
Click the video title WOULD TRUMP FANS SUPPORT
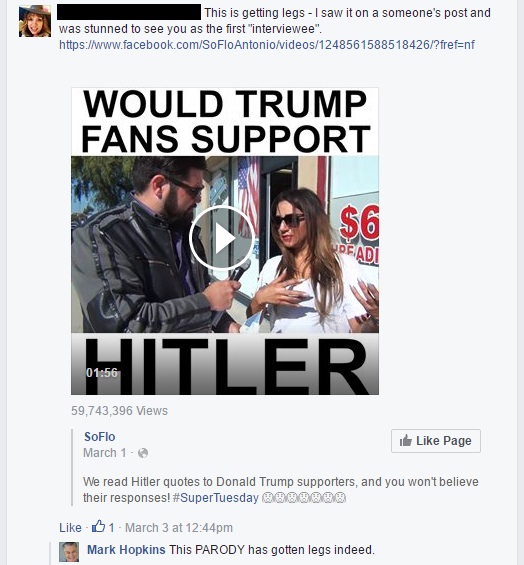coord(225,121)
